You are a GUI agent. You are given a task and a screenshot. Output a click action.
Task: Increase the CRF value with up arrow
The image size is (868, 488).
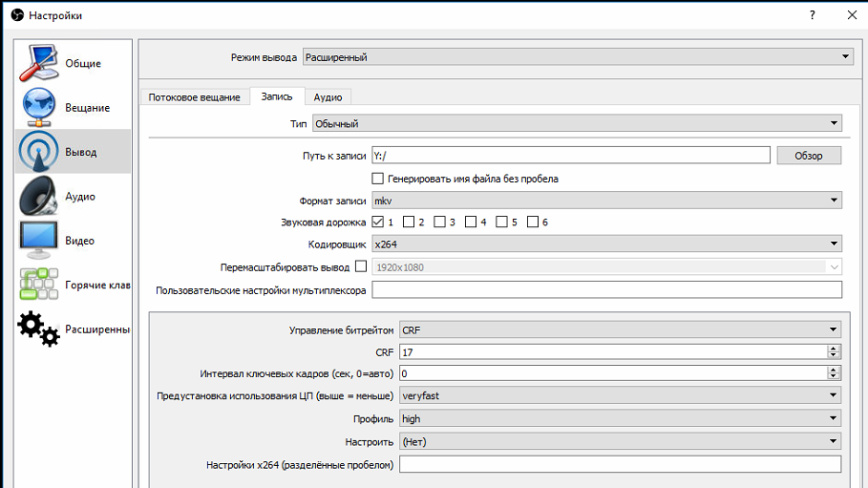(x=833, y=348)
